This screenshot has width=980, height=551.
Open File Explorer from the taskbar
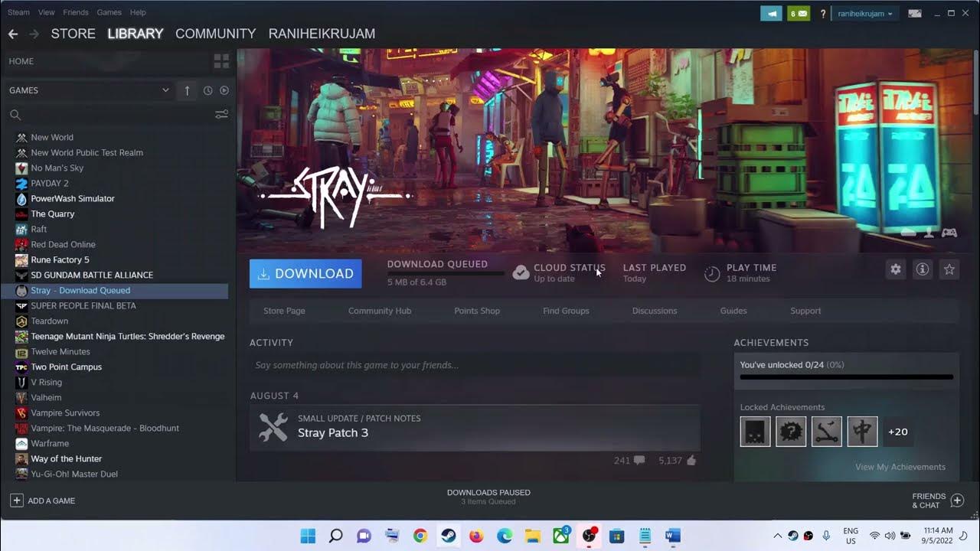point(533,536)
